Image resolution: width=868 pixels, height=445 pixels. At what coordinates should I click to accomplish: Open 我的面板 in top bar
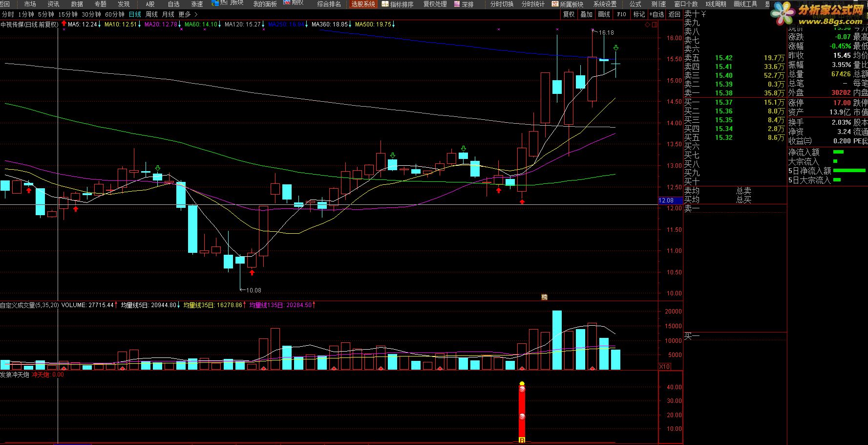(x=265, y=4)
